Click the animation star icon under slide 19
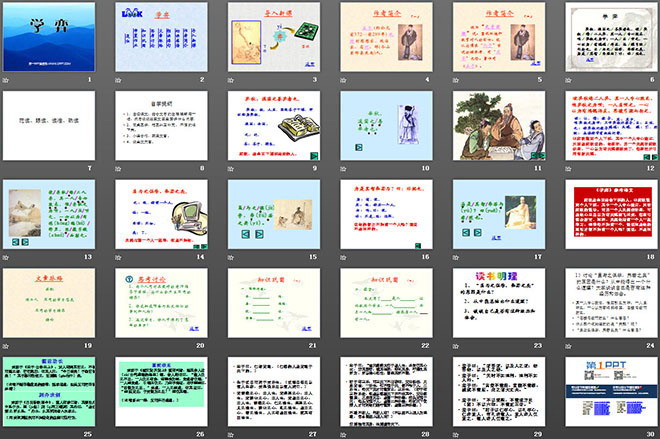The width and height of the screenshot is (660, 439). point(5,346)
